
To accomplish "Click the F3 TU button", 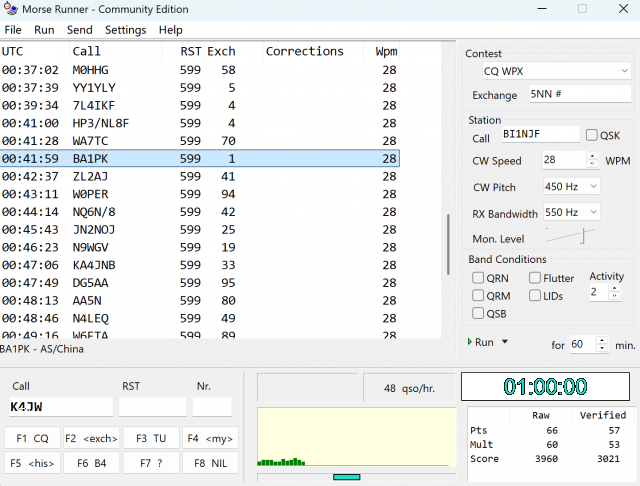I will 151,438.
